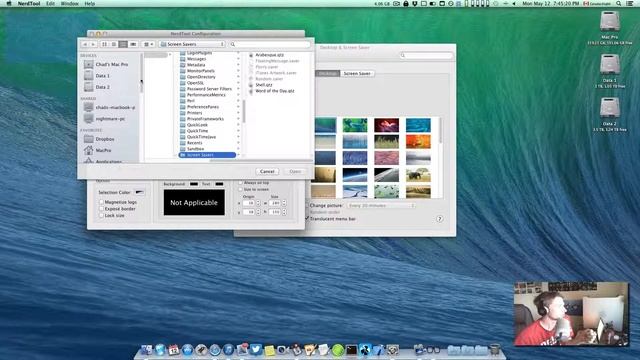640x360 pixels.
Task: Open the Text color well
Action: [x=219, y=184]
